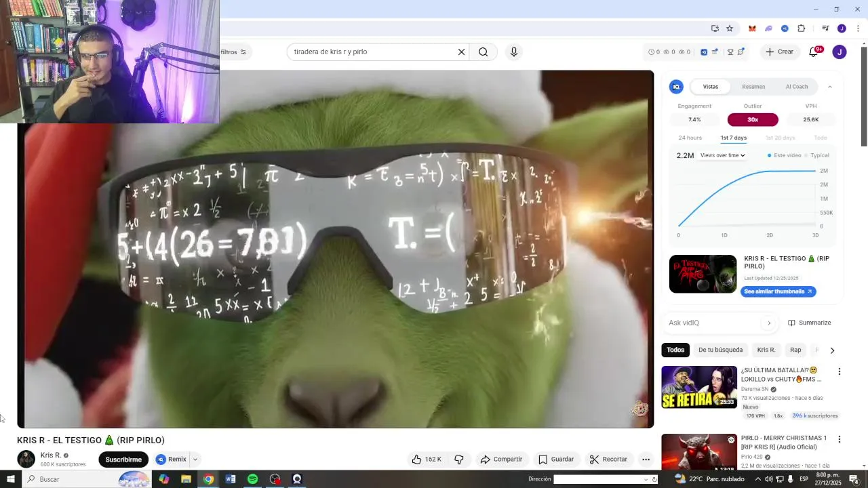Open the 396 k suscriptores link

coord(815,415)
